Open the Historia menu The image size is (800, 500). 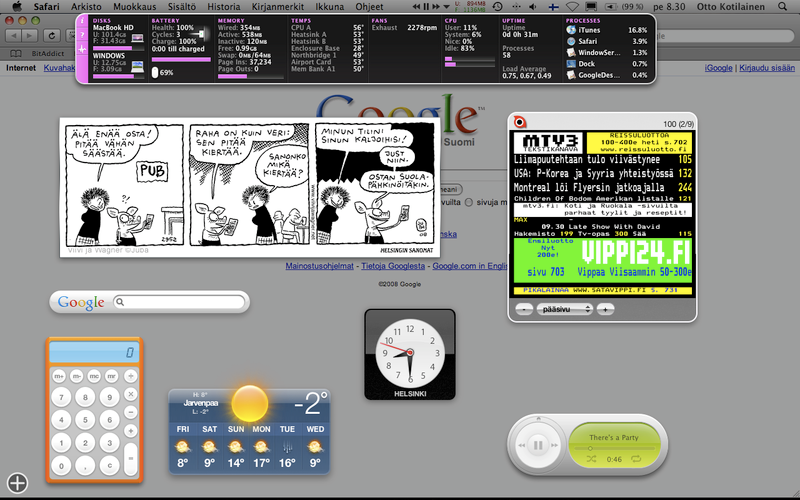coord(223,7)
